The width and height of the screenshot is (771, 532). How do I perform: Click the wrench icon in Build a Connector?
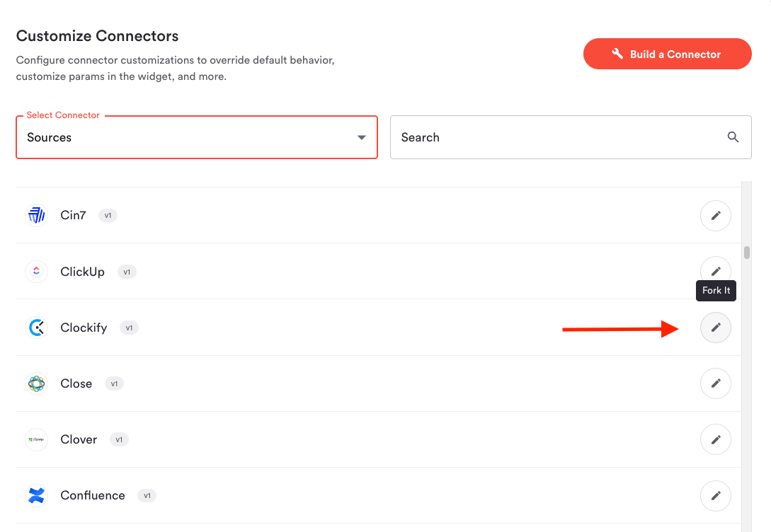pos(617,54)
